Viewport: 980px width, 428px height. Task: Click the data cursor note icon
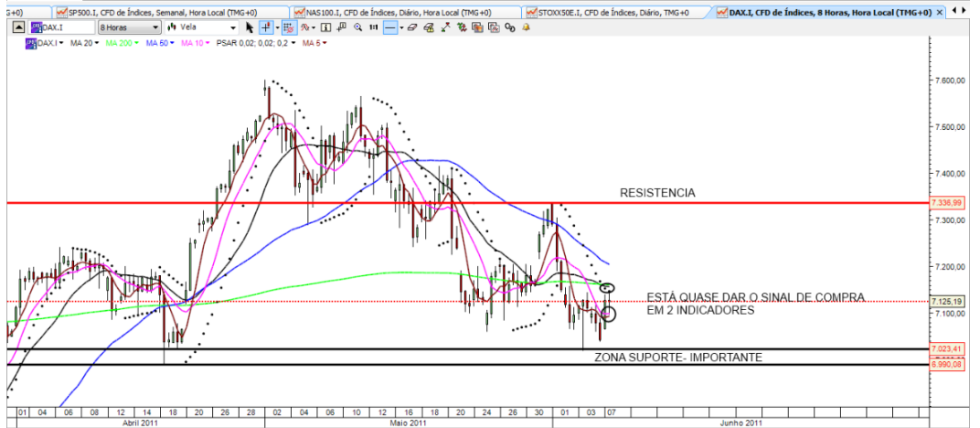point(341,27)
